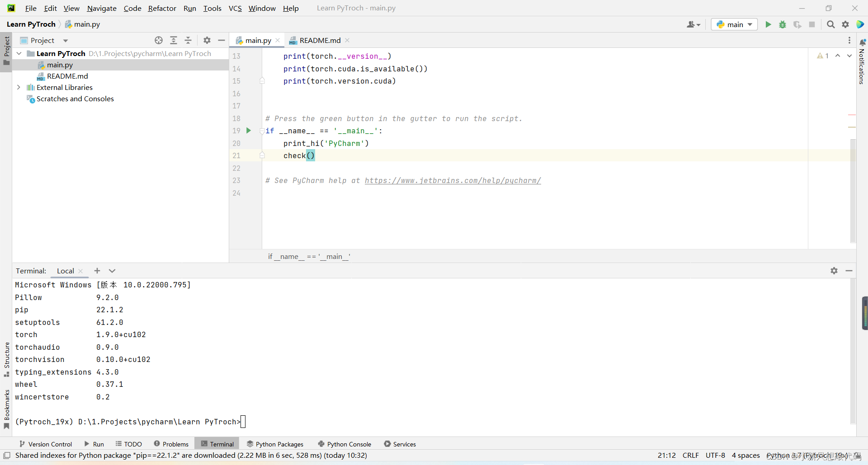The height and width of the screenshot is (465, 868).
Task: Select main.py in the project tree
Action: click(x=60, y=65)
